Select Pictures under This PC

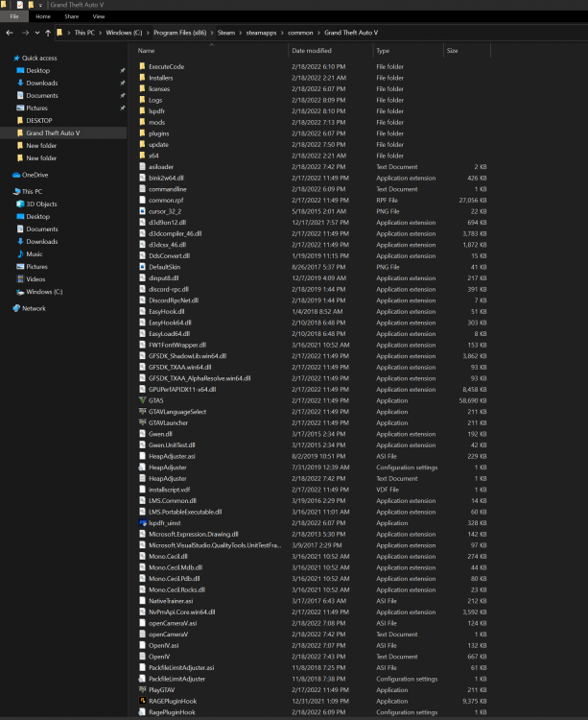click(x=36, y=266)
